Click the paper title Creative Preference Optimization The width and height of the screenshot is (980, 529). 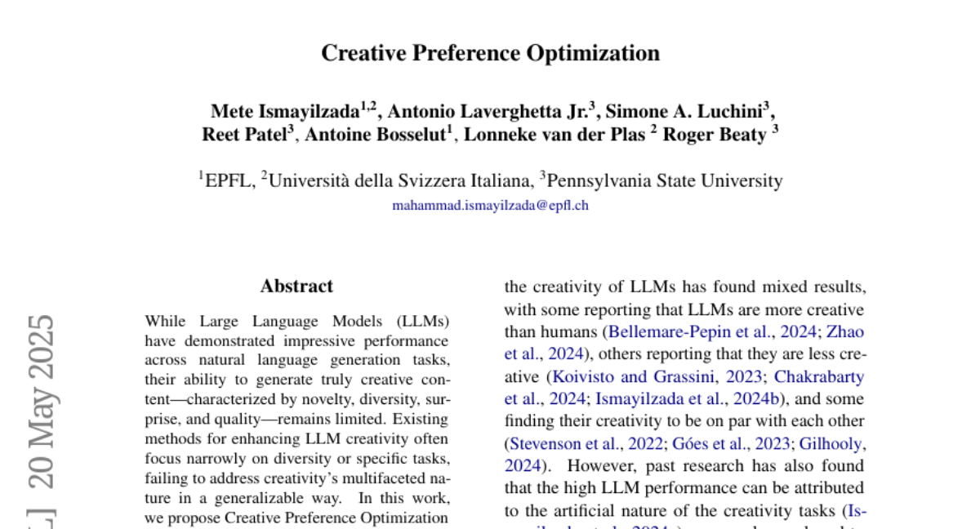tap(490, 53)
